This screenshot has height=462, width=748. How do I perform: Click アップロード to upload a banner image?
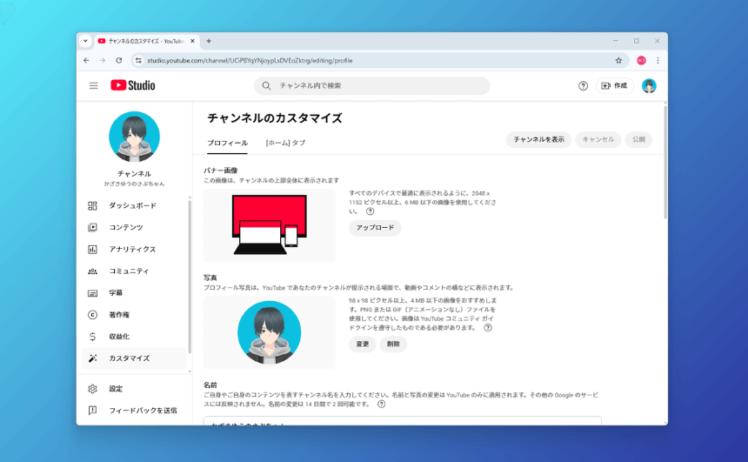point(375,228)
